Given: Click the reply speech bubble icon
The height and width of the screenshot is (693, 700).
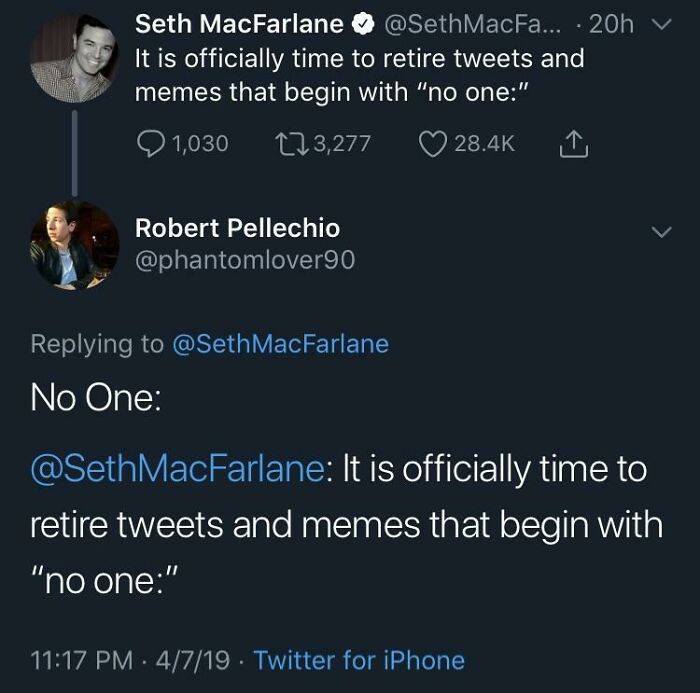Looking at the screenshot, I should (x=150, y=143).
